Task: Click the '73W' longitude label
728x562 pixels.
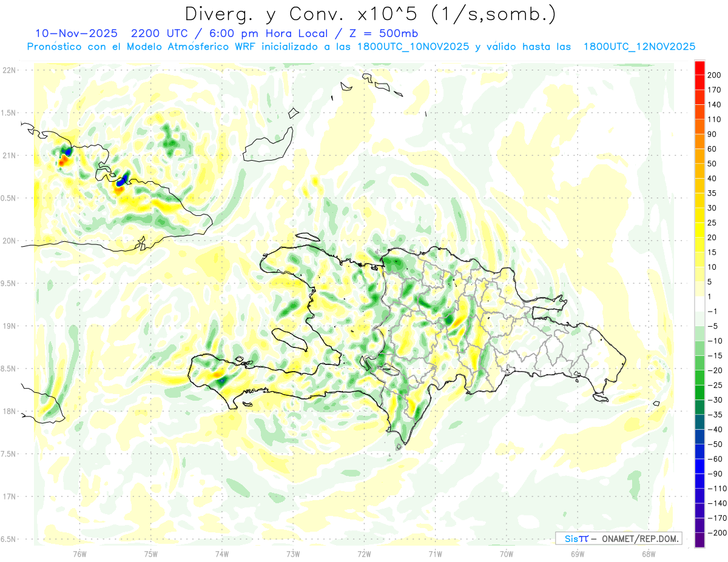Action: [293, 554]
